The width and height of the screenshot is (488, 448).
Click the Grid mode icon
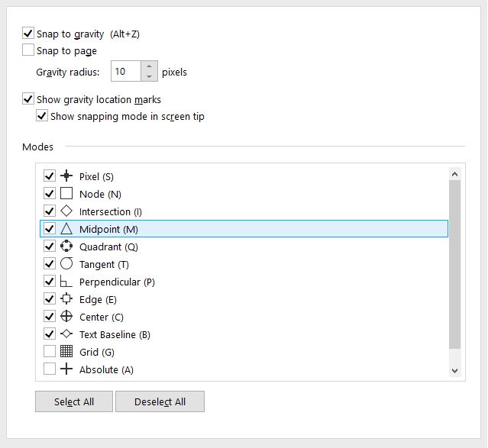pyautogui.click(x=66, y=352)
